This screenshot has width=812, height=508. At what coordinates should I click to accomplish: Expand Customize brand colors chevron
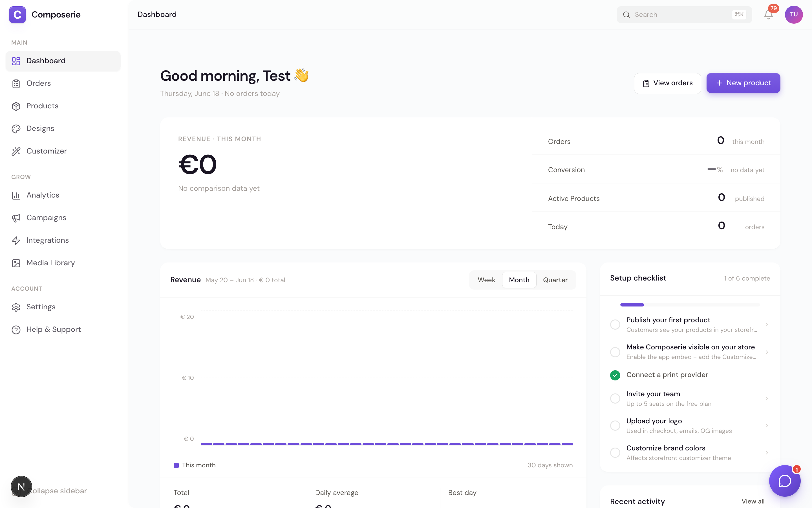click(767, 453)
